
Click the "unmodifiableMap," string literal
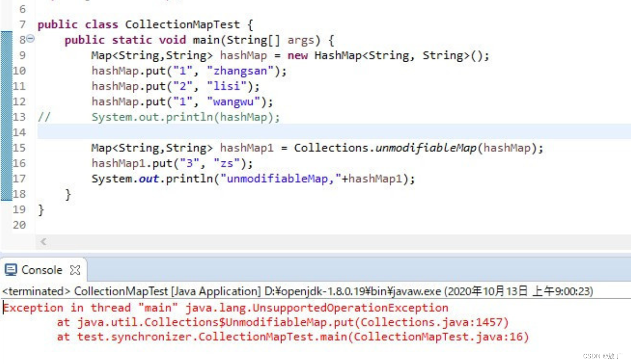coord(281,179)
